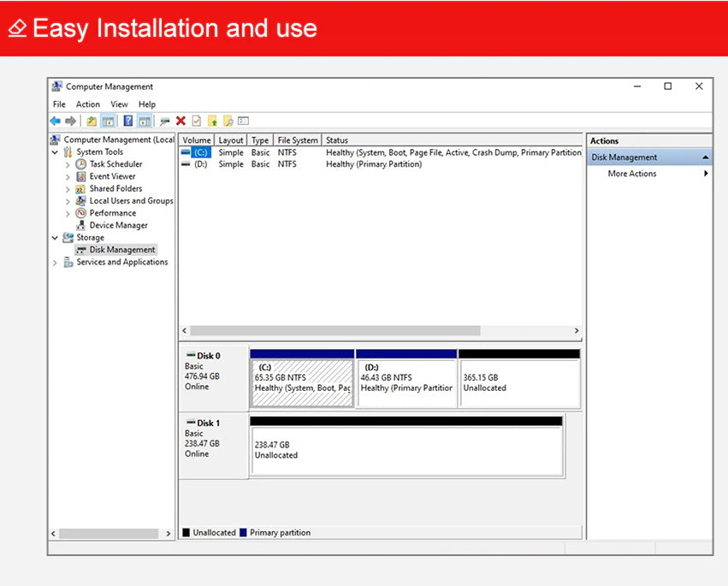Click the Back arrow in the toolbar
This screenshot has height=586, width=728.
[x=55, y=121]
